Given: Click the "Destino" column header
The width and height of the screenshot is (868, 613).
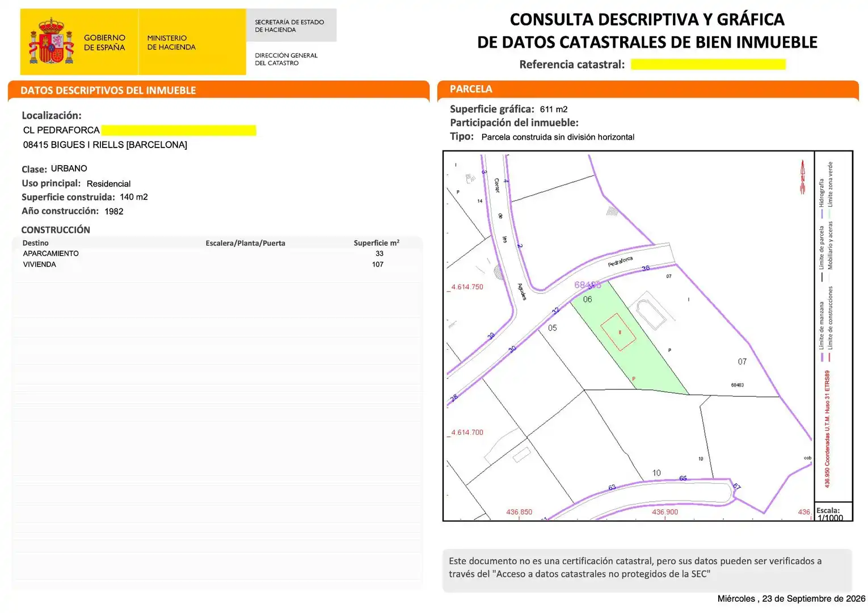Looking at the screenshot, I should pos(35,243).
